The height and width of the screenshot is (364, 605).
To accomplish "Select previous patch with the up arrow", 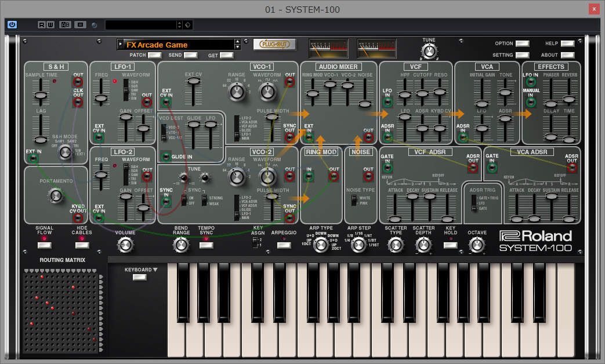I will [x=238, y=42].
